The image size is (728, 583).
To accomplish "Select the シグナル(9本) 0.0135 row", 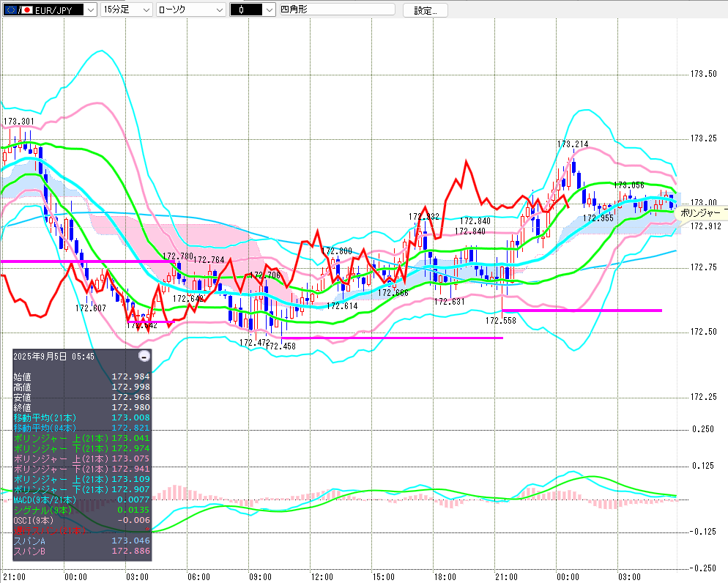I will (x=82, y=510).
